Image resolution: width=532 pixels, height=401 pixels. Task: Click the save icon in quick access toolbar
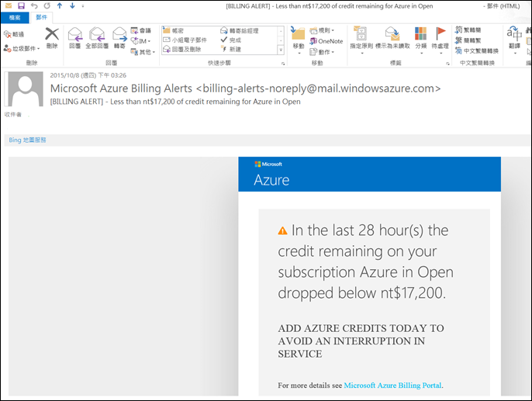[21, 5]
